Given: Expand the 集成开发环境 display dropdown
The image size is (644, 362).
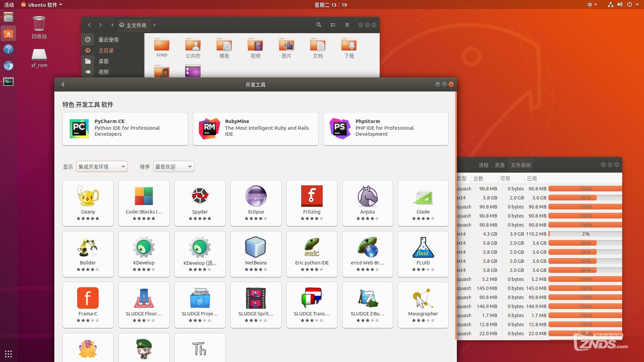Looking at the screenshot, I should (102, 167).
